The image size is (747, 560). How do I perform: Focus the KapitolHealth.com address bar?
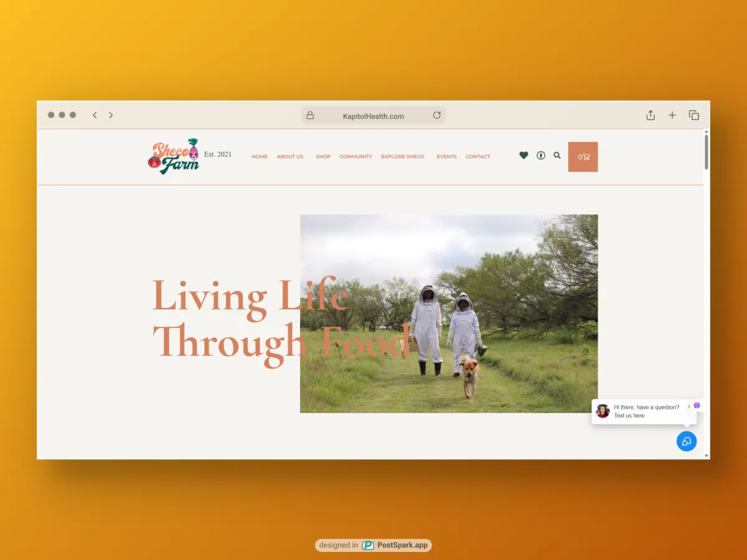[x=374, y=116]
